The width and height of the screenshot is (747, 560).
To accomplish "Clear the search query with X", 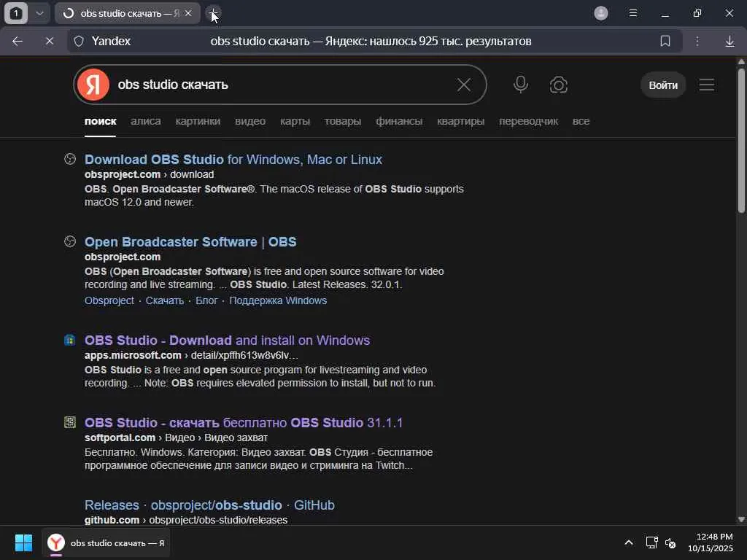I will (x=463, y=85).
